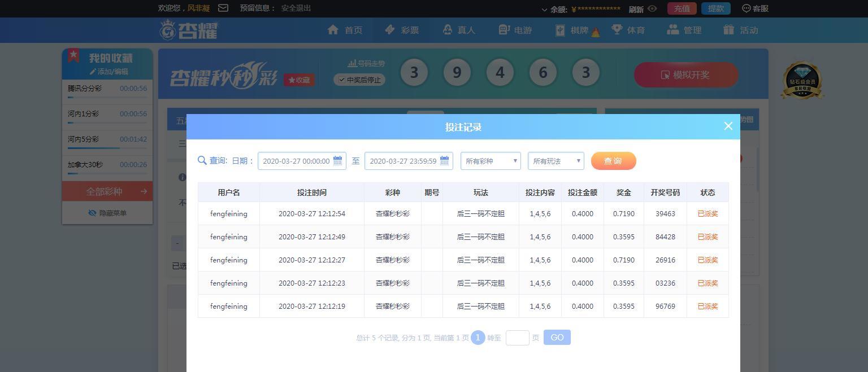Click start date input field
The height and width of the screenshot is (372, 868).
302,161
